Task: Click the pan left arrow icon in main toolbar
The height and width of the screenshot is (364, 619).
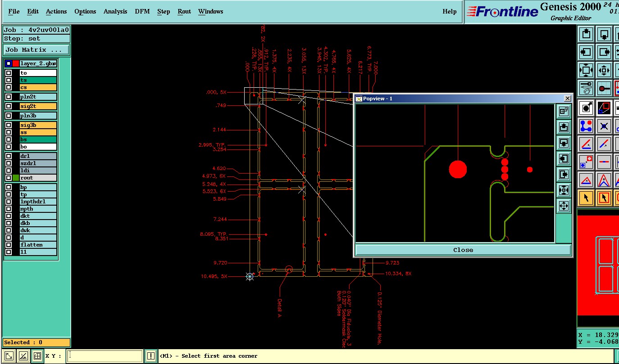Action: [586, 52]
